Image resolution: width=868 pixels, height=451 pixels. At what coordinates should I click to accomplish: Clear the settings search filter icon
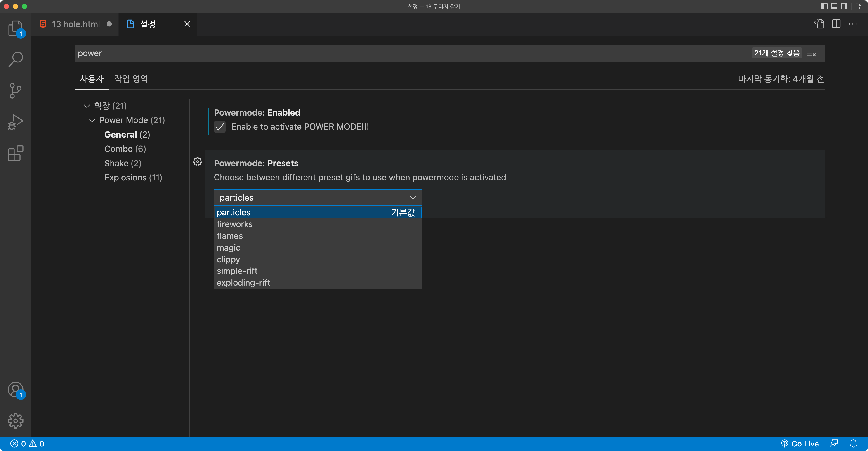click(811, 53)
